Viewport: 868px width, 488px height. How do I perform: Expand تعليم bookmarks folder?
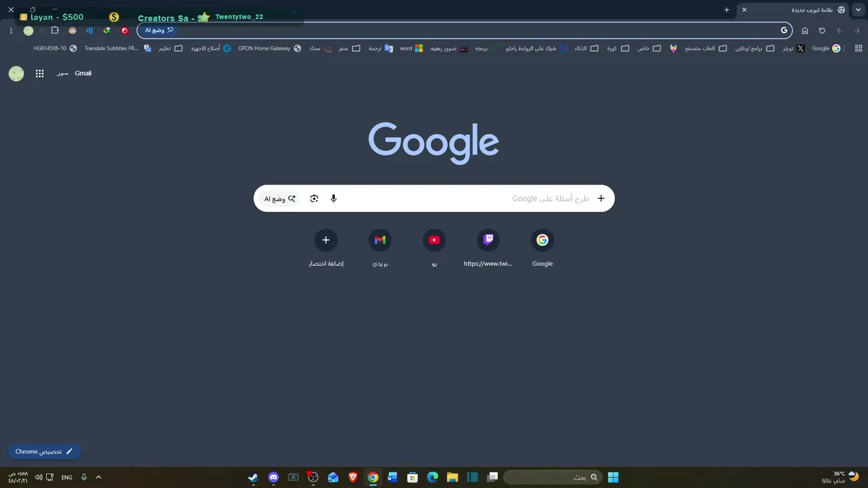tap(171, 49)
